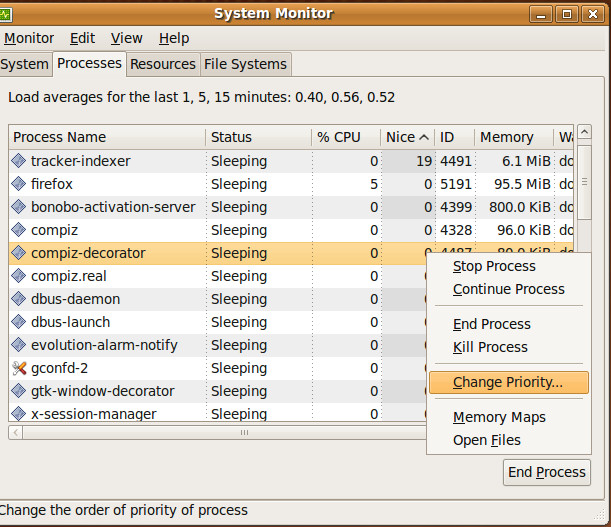611x527 pixels.
Task: Click tracker-indexer ID value 4491
Action: (456, 161)
